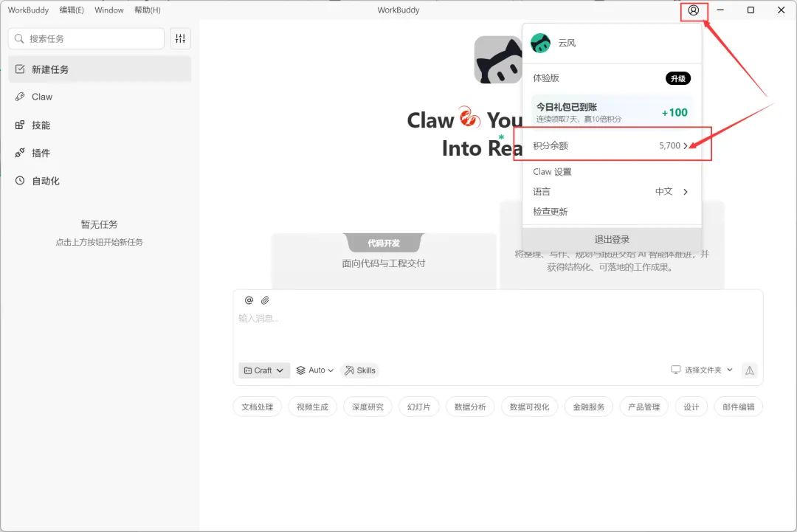Click the 数据分析 suggestion chip
Viewport: 797px width, 532px height.
click(x=470, y=407)
